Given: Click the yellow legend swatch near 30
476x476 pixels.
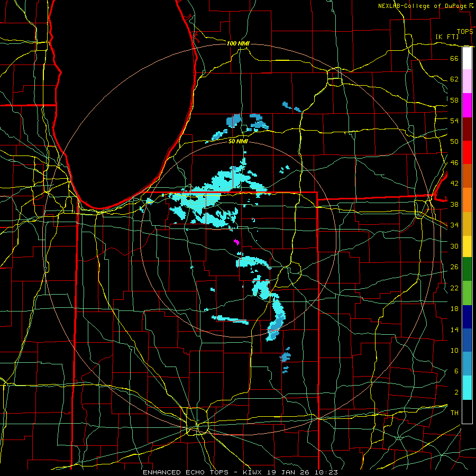Looking at the screenshot, I should pos(467,246).
